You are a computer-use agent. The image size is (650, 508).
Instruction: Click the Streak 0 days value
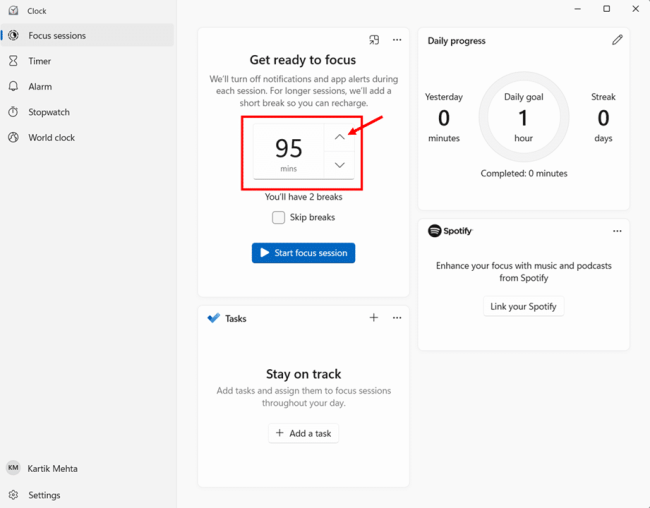[x=603, y=118]
